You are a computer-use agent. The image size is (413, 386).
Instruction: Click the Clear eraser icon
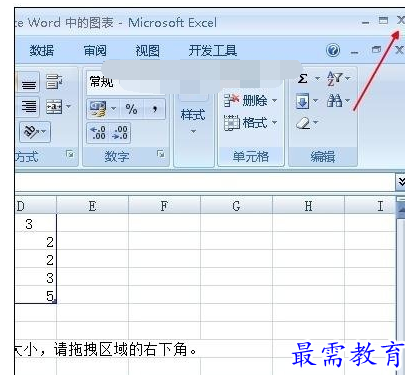(x=303, y=123)
